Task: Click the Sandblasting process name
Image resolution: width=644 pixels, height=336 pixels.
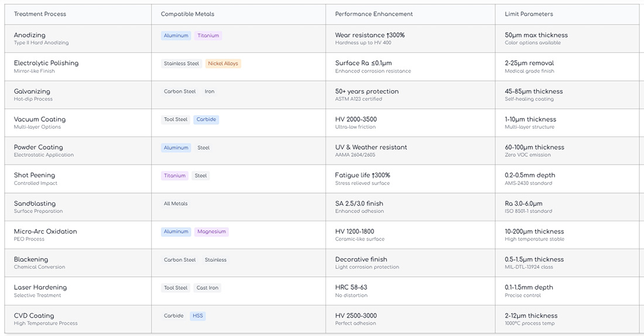Action: (35, 203)
